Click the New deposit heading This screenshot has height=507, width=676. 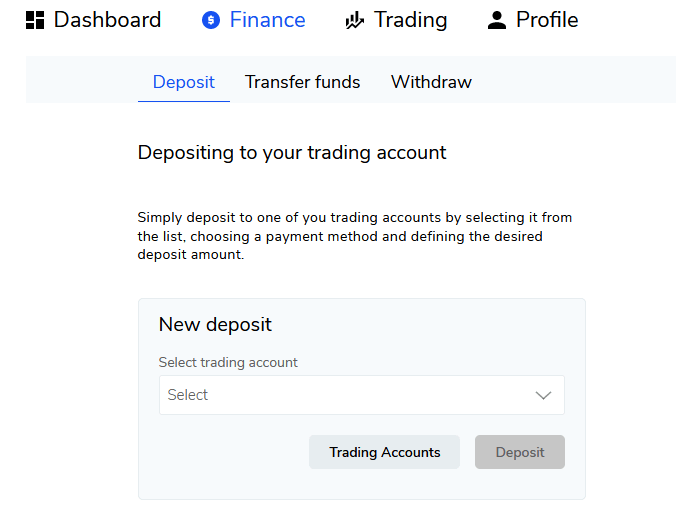coord(215,325)
